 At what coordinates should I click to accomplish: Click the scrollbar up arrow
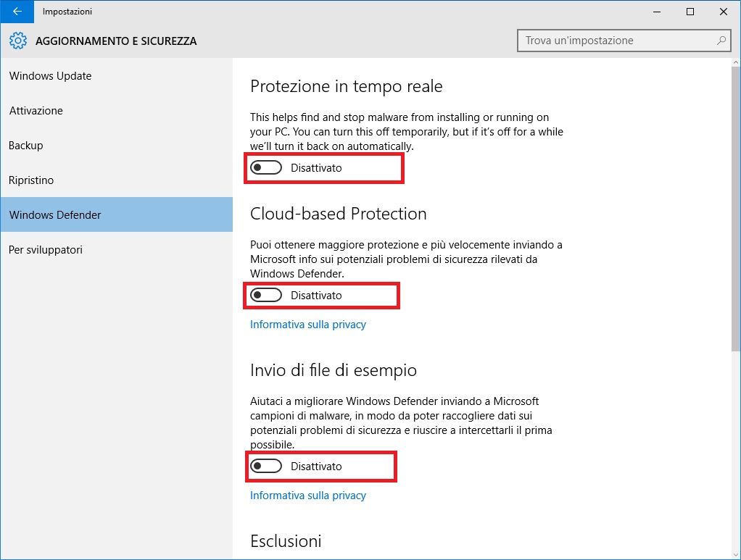735,64
